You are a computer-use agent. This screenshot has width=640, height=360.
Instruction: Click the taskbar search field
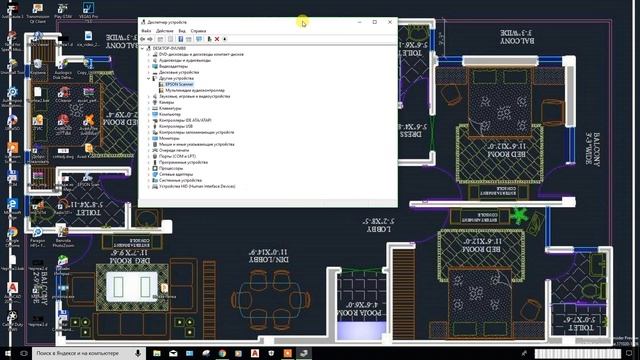tap(88, 353)
